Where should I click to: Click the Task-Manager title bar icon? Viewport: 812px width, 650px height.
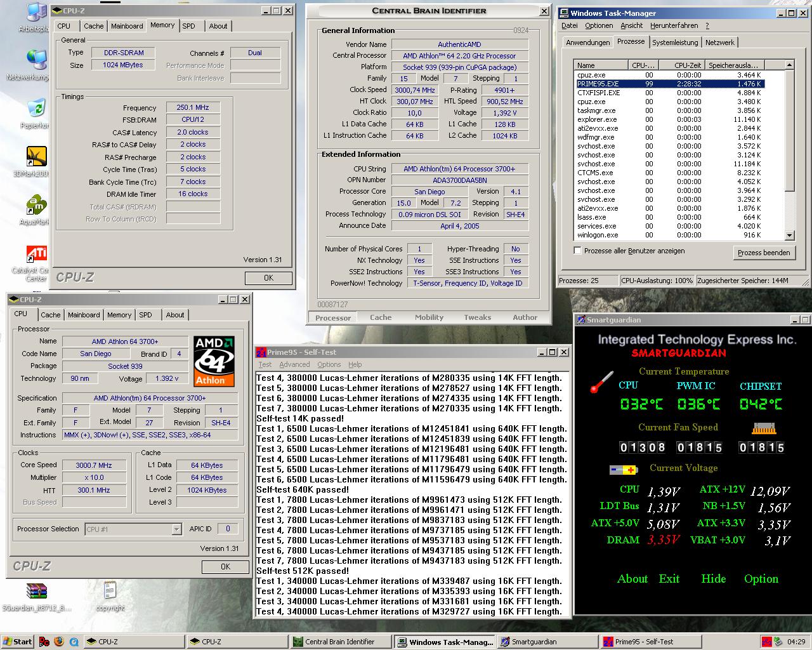[564, 13]
